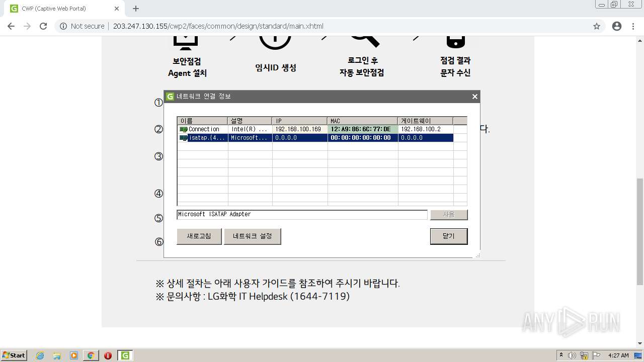Open the Windows Start button
This screenshot has width=644, height=362.
(14, 355)
